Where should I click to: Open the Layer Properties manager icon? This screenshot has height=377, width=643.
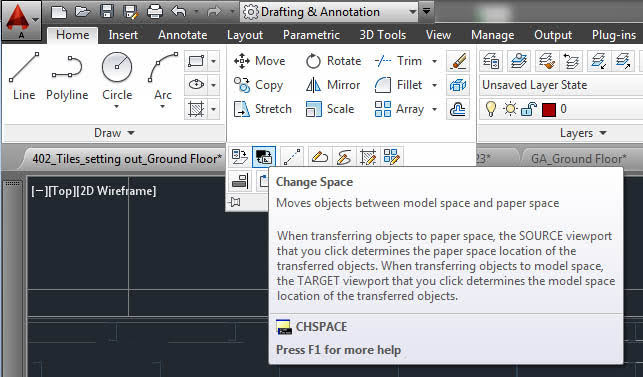pos(491,62)
